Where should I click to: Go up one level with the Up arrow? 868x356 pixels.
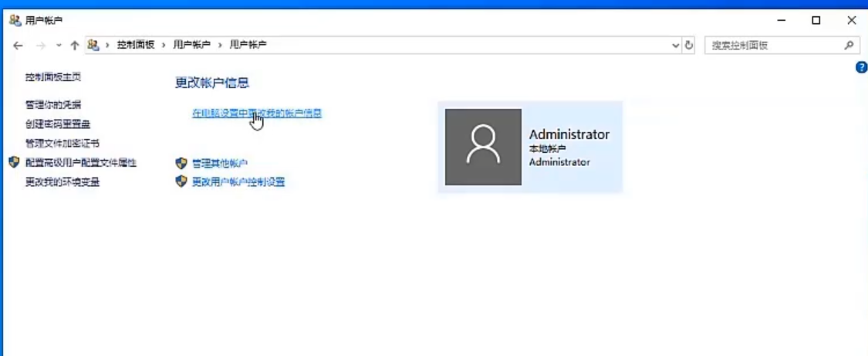click(75, 46)
